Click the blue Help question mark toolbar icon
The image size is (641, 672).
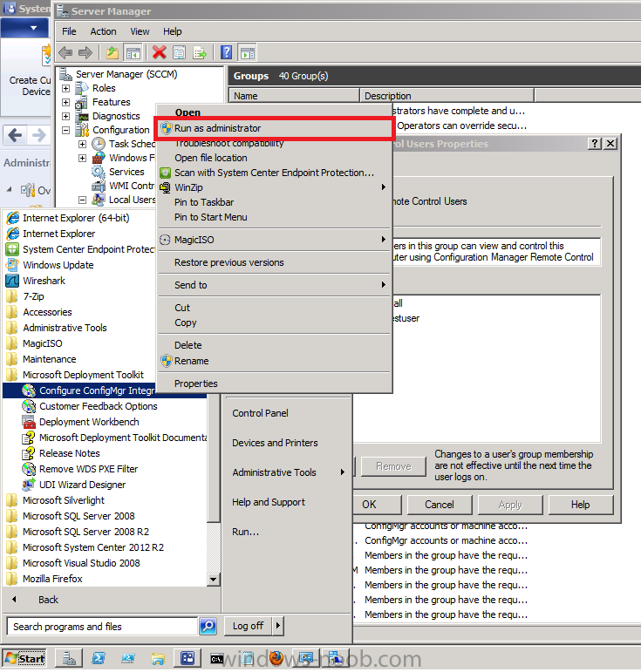point(226,52)
